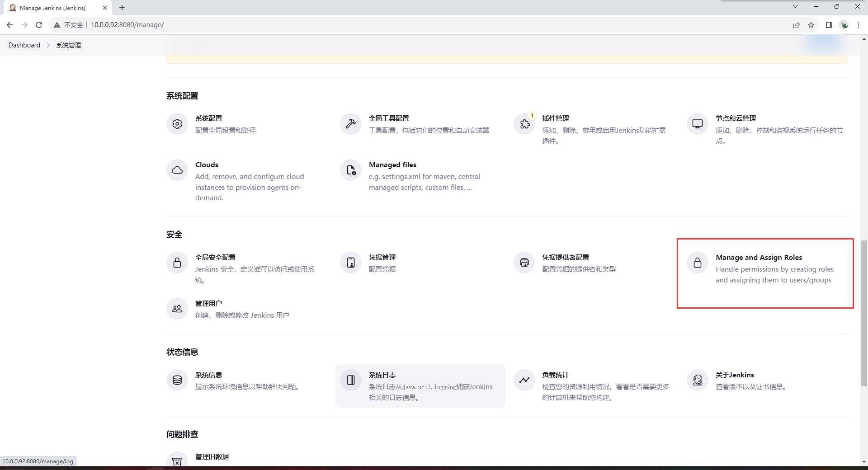Open the 负载统计 chart line icon
The height and width of the screenshot is (470, 868).
[x=524, y=380]
